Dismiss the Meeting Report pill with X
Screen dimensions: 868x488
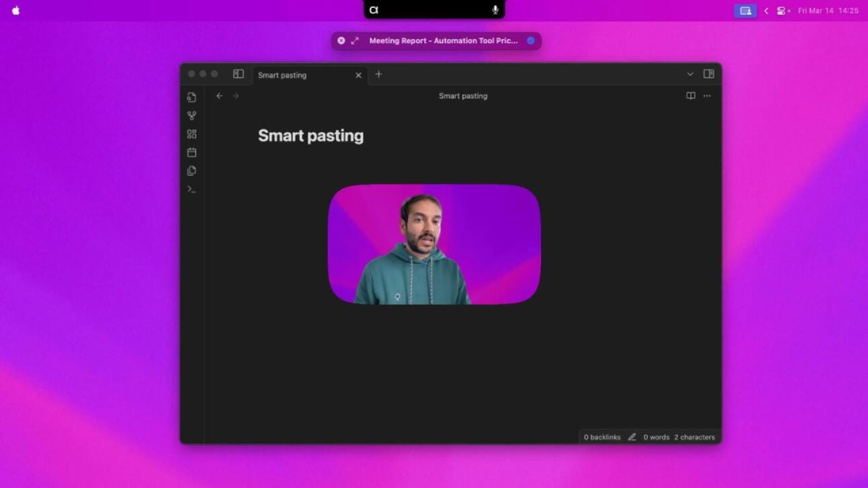pos(341,40)
